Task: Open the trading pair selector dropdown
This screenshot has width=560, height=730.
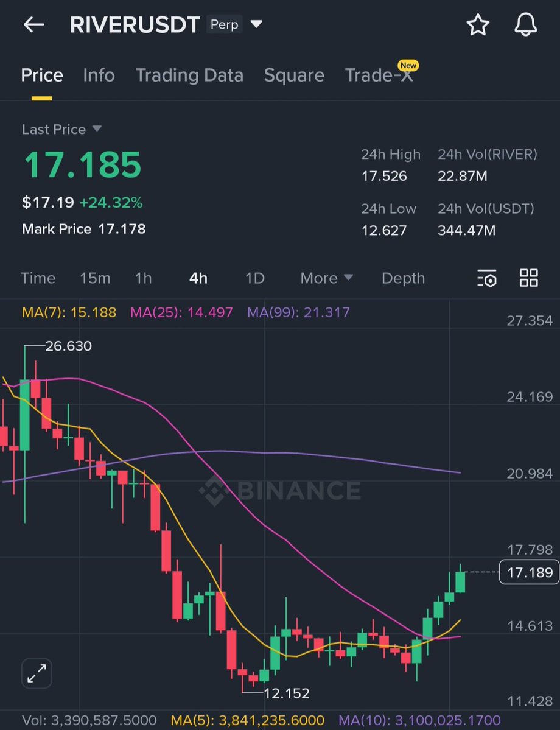Action: pos(256,24)
